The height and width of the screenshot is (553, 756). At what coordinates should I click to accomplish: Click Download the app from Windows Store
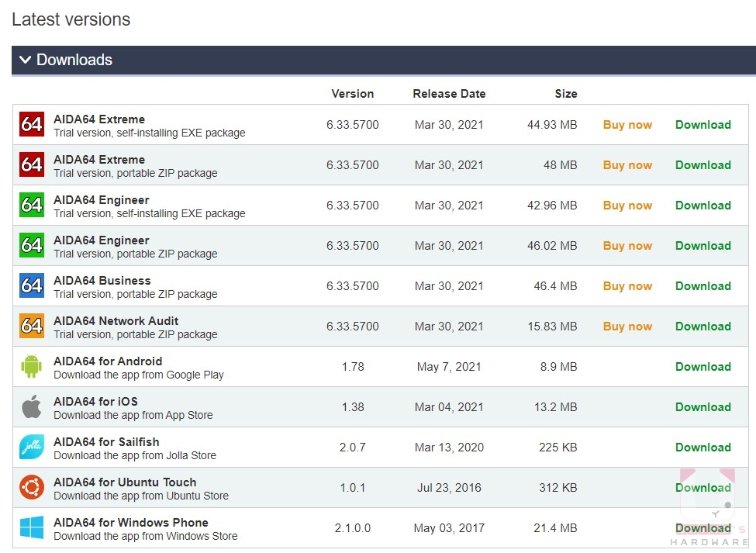coord(146,536)
